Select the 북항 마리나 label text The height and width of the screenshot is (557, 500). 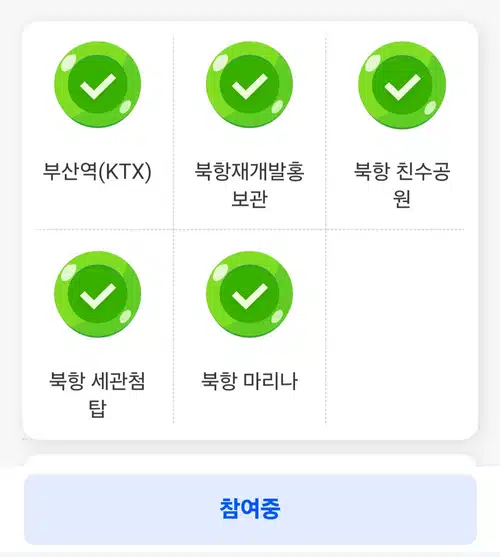click(x=250, y=381)
